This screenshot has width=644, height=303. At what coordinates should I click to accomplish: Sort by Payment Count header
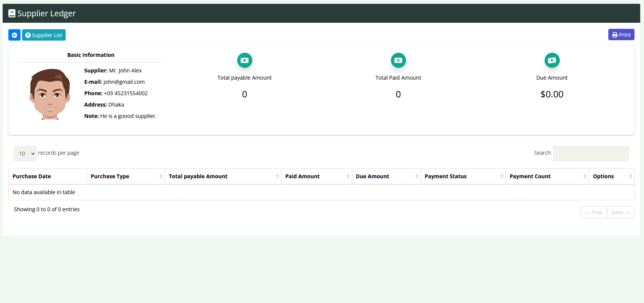pyautogui.click(x=530, y=176)
